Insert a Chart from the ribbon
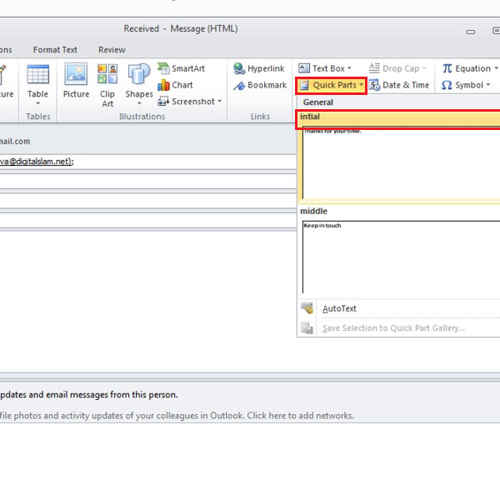500x500 pixels. (x=175, y=85)
